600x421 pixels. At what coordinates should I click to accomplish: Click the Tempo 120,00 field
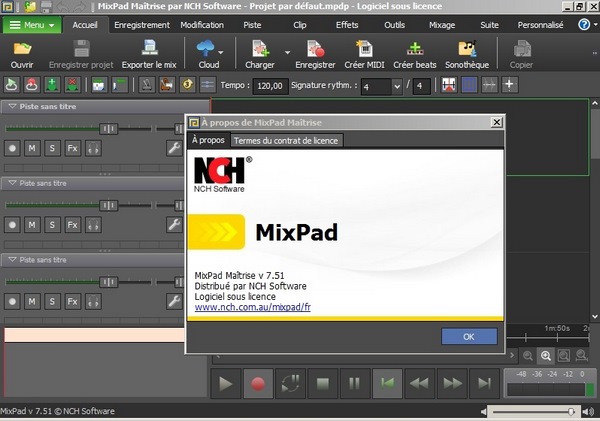[270, 86]
